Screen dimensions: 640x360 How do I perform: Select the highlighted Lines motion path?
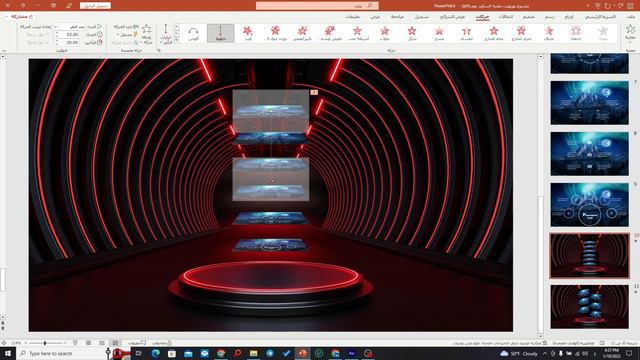point(220,33)
